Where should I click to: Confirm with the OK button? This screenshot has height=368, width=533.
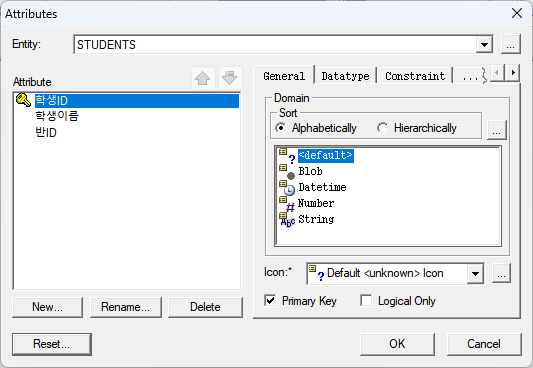point(397,344)
